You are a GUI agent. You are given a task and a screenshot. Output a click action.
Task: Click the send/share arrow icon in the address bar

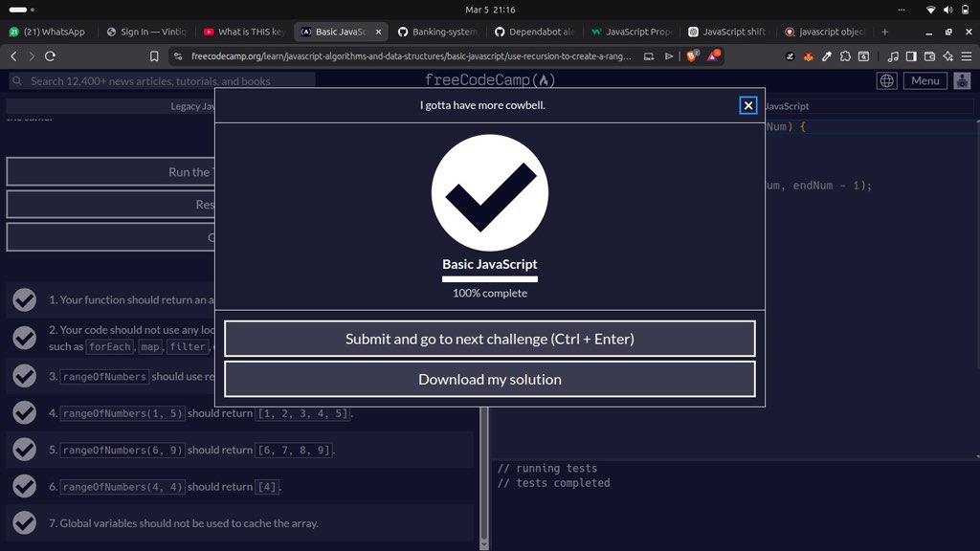669,56
